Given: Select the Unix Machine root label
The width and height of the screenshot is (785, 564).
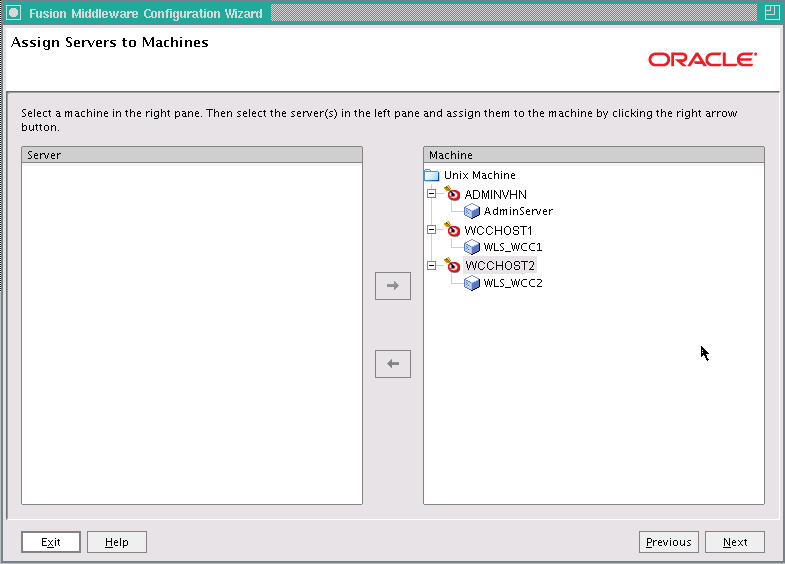Looking at the screenshot, I should 480,175.
